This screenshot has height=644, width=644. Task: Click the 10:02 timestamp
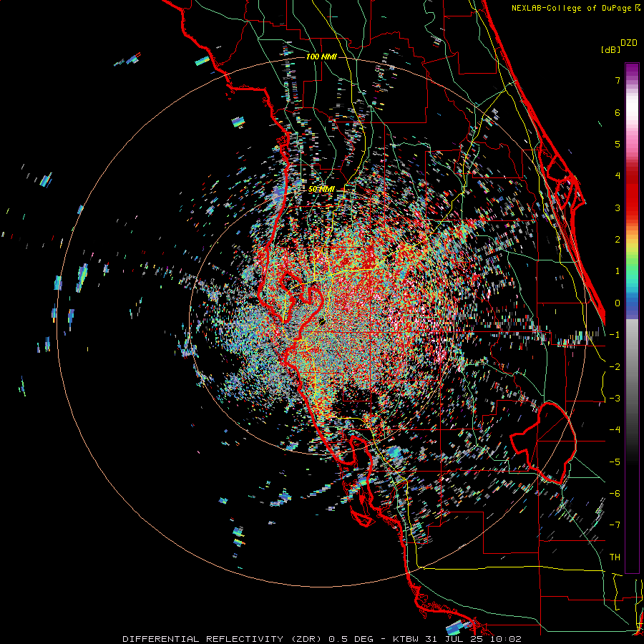[505, 639]
